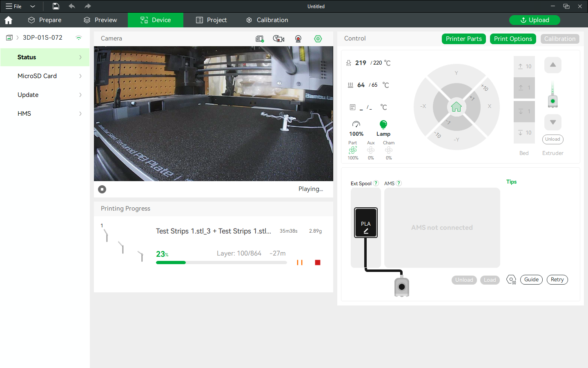
Task: Expand the MicroSD Card section
Action: [45, 76]
